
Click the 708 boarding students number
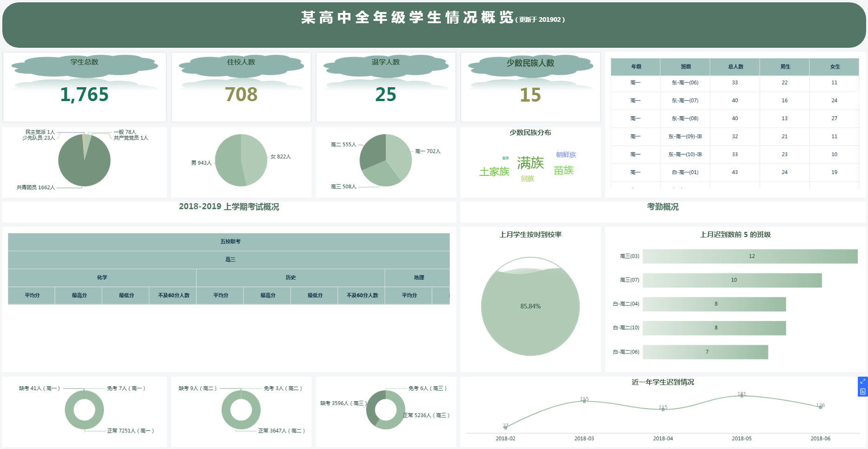tap(241, 95)
